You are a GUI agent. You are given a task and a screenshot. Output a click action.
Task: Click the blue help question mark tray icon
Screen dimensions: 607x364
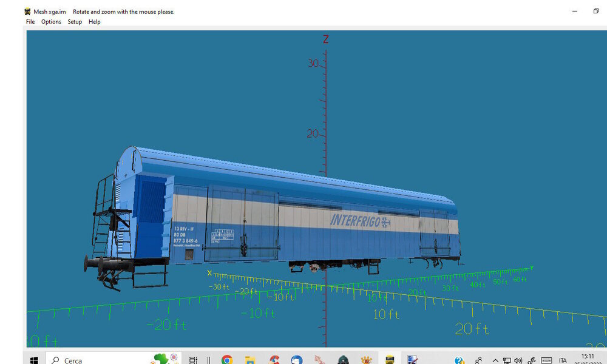click(x=459, y=360)
